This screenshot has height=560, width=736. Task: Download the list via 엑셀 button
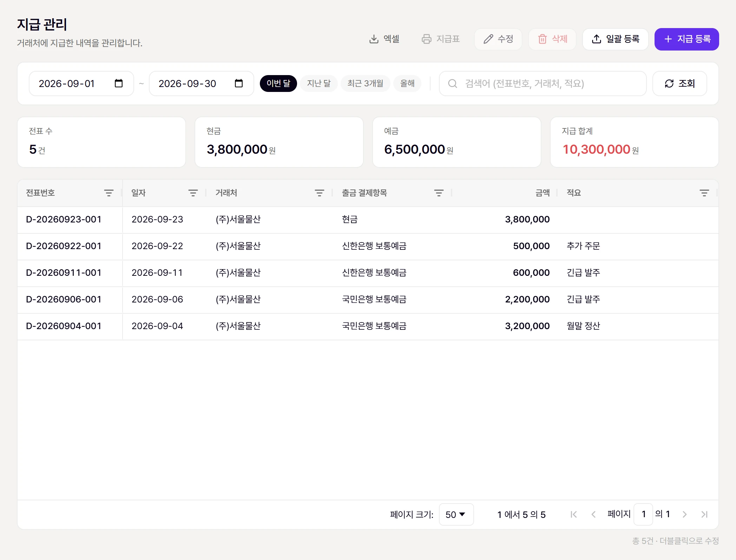pyautogui.click(x=384, y=39)
